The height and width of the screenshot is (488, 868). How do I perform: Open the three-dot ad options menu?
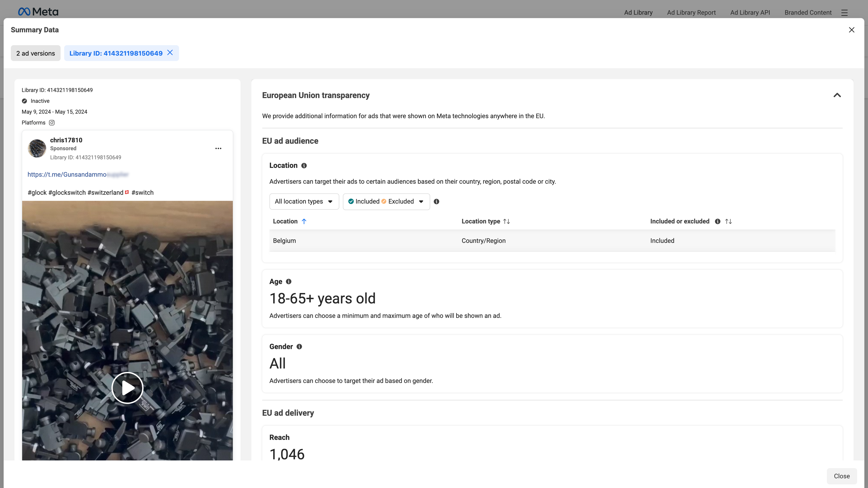[x=218, y=148]
